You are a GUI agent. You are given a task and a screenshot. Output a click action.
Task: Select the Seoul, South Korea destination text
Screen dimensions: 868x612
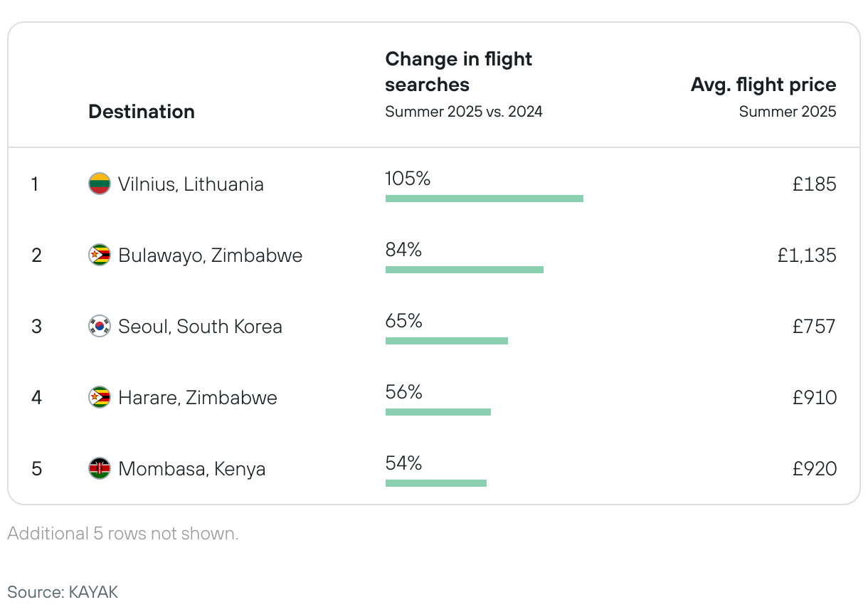200,327
